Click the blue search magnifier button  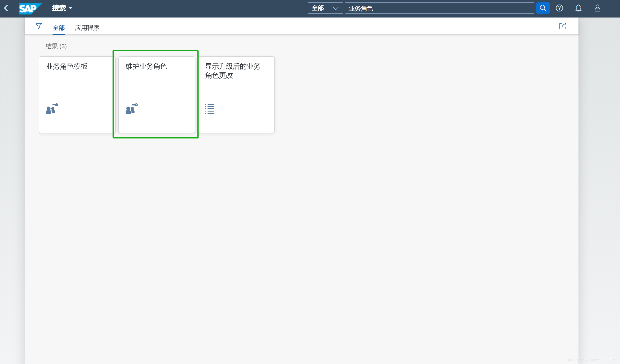tap(543, 8)
